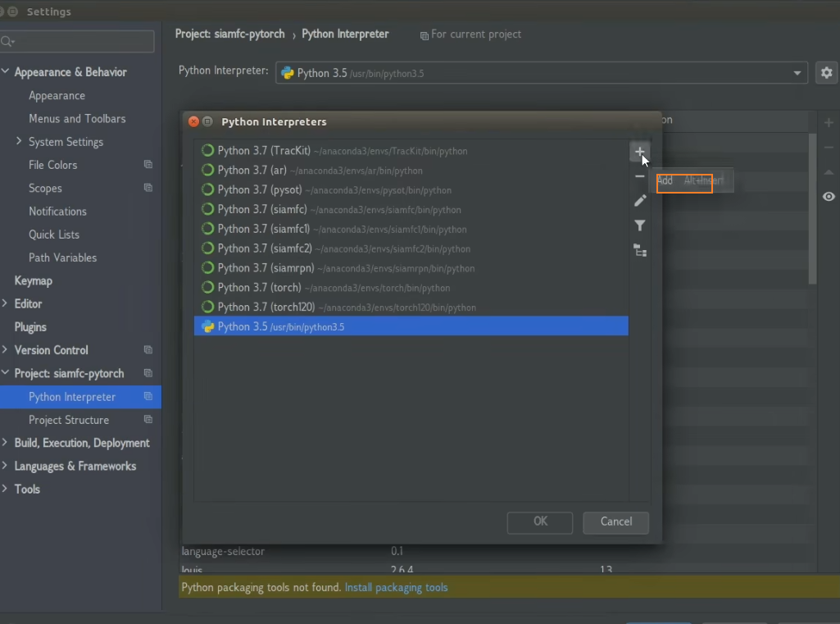The width and height of the screenshot is (840, 624).
Task: Click the language-selector package row
Action: (493, 551)
